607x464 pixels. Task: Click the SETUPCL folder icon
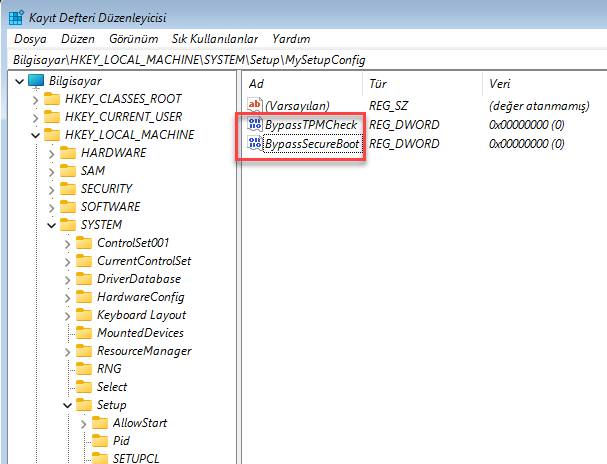click(100, 459)
